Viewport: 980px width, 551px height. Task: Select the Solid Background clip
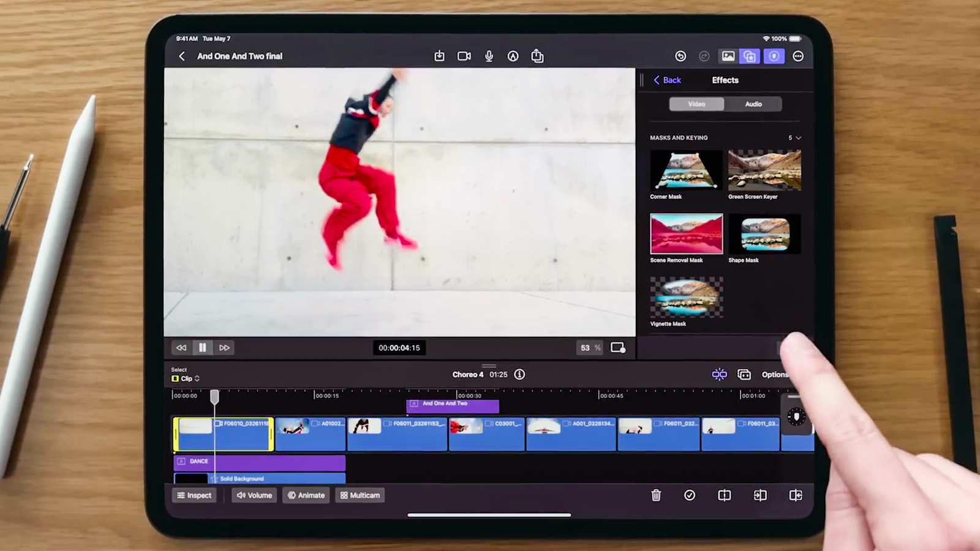(x=260, y=479)
